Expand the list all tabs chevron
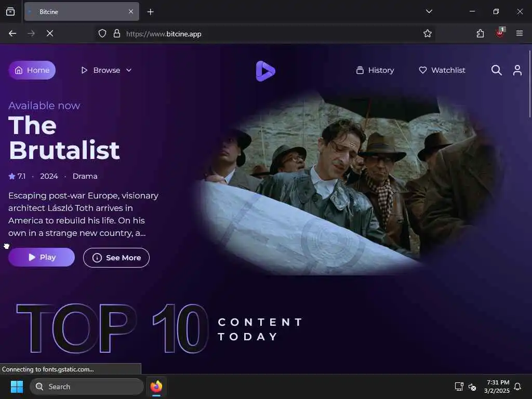The width and height of the screenshot is (532, 399). 429,11
